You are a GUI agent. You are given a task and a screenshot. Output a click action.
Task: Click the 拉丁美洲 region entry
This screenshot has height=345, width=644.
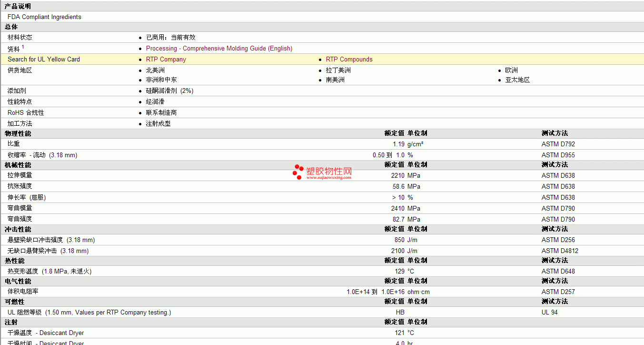click(x=338, y=71)
